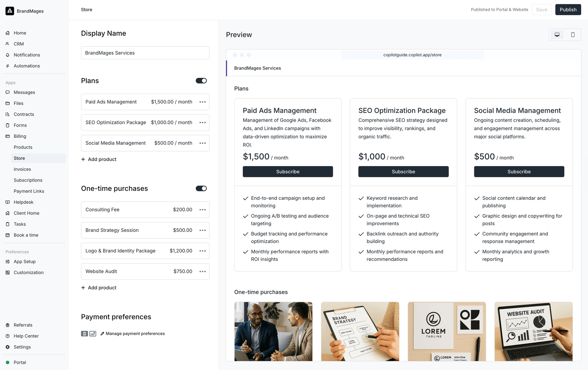The width and height of the screenshot is (588, 370).
Task: Open Automations via lightning bolt icon
Action: click(8, 66)
